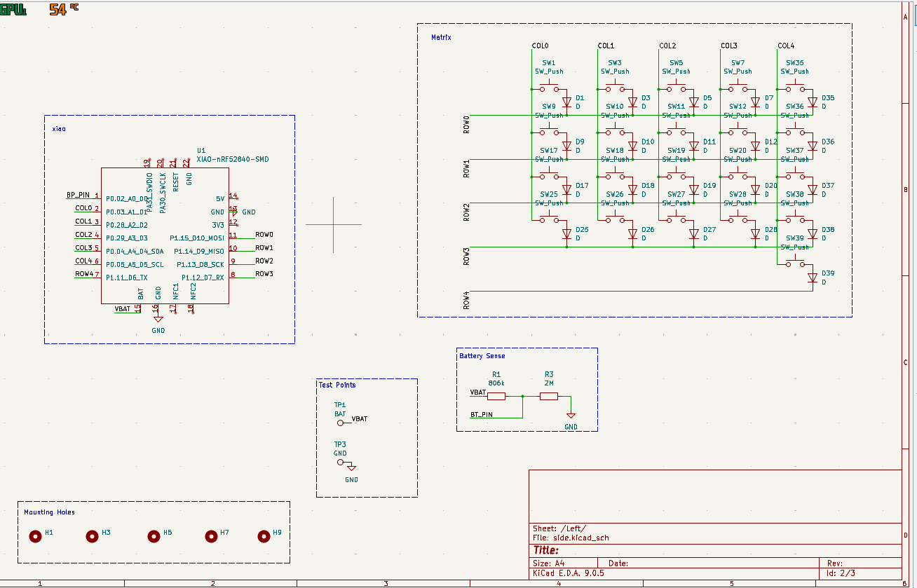
Task: Click the R3 2M resistor symbol
Action: (549, 396)
